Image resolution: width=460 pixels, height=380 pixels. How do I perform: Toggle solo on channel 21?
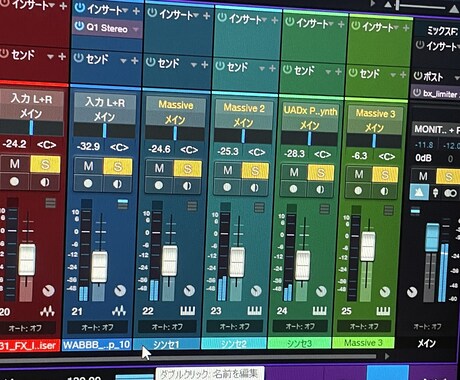[118, 166]
